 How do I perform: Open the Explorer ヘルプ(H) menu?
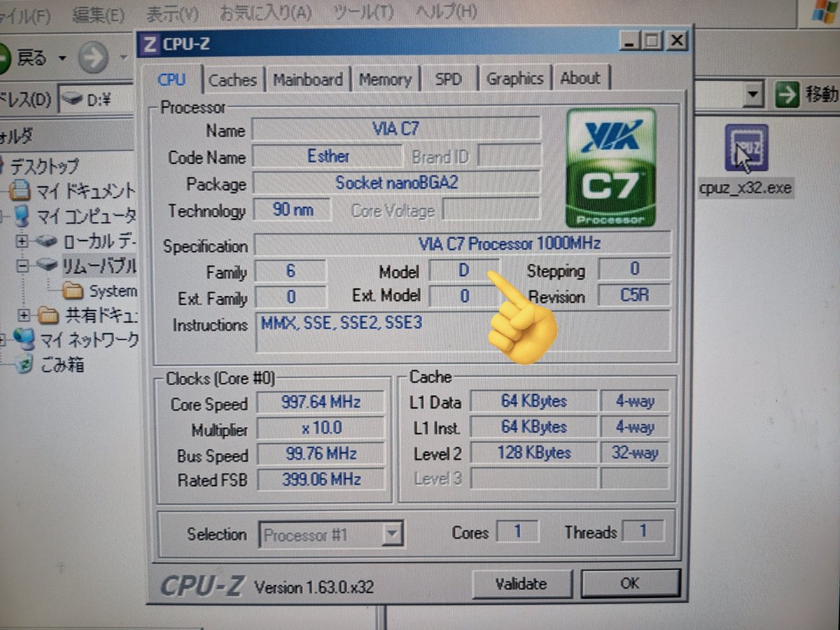(x=446, y=10)
